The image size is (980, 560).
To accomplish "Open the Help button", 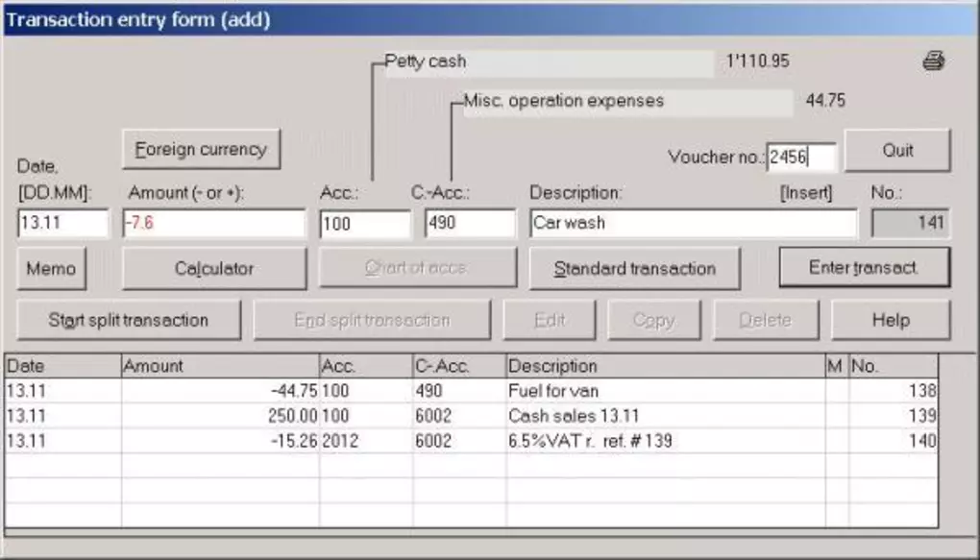I will pyautogui.click(x=890, y=320).
